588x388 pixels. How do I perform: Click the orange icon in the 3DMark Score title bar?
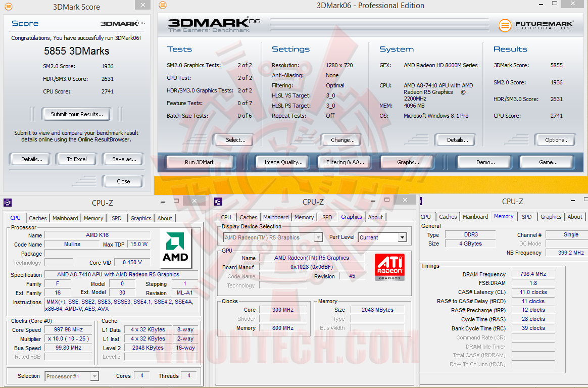[x=8, y=7]
